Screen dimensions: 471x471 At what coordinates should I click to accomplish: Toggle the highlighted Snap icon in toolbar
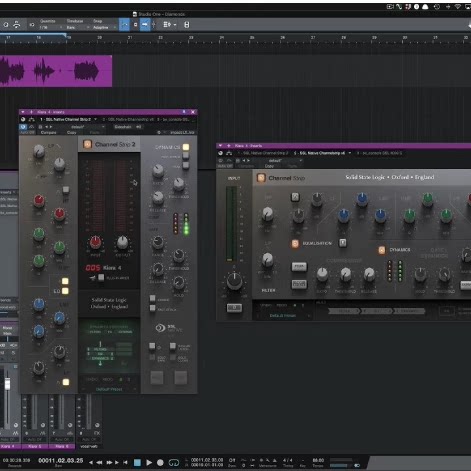click(x=124, y=25)
